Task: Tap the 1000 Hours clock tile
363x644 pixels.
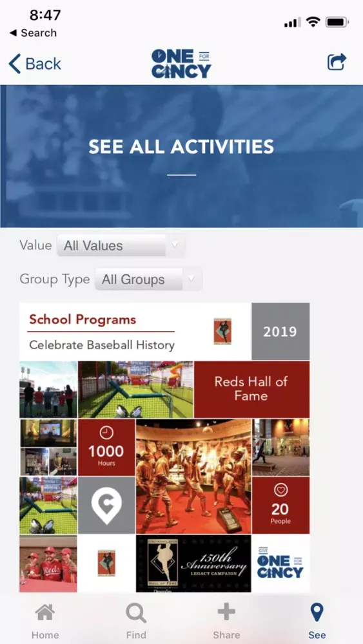Action: [106, 448]
